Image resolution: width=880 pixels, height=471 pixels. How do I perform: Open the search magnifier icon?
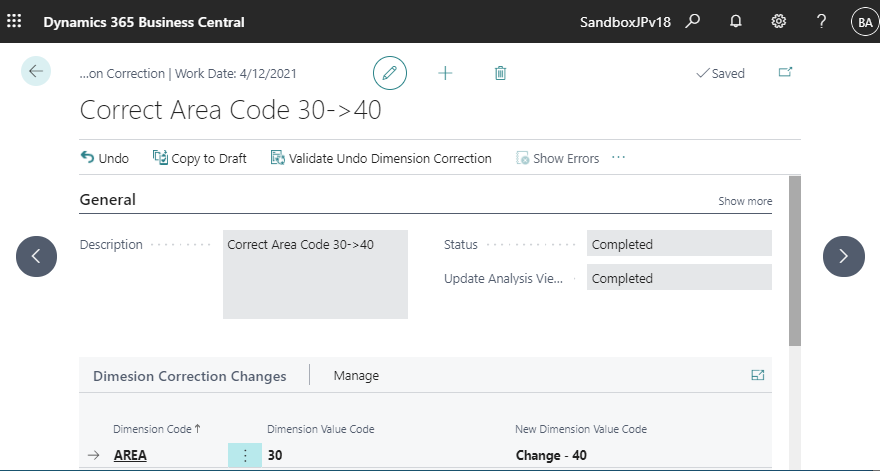pyautogui.click(x=693, y=22)
